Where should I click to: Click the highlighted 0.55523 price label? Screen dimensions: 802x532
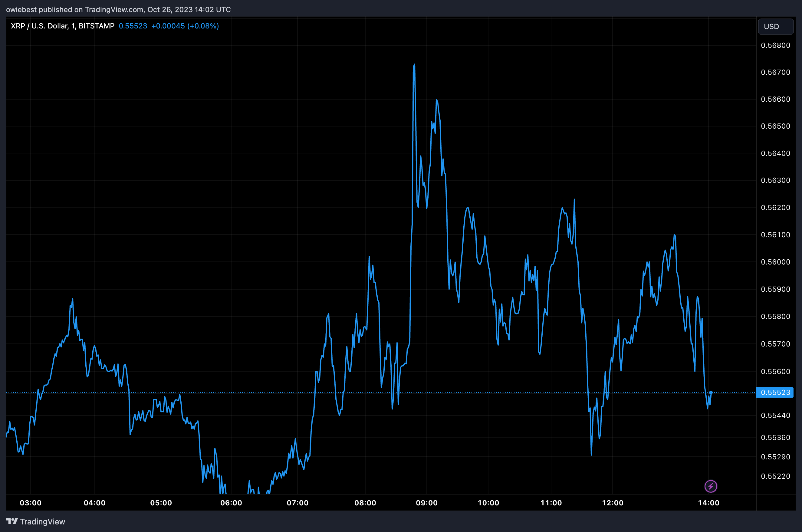(775, 392)
